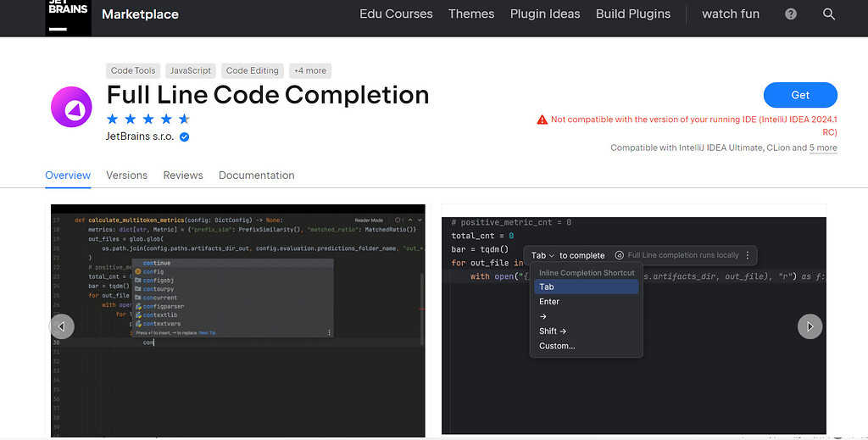The image size is (868, 440).
Task: Open the search magnifier icon
Action: (829, 14)
